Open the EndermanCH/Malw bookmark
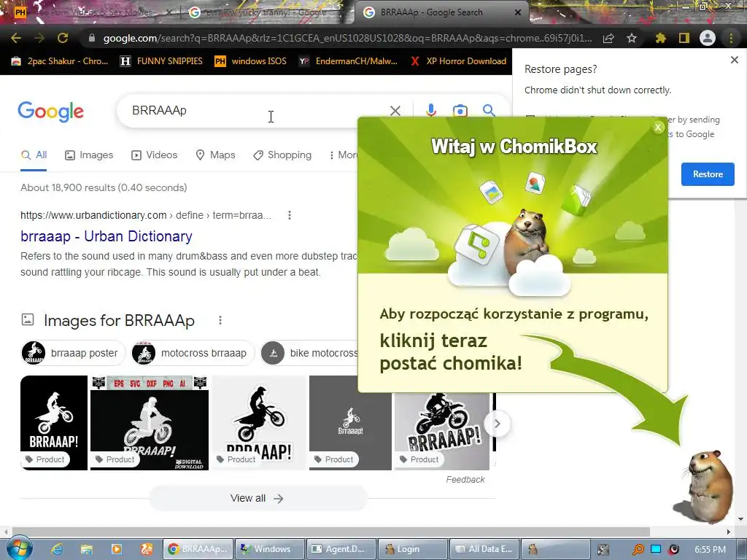 348,61
